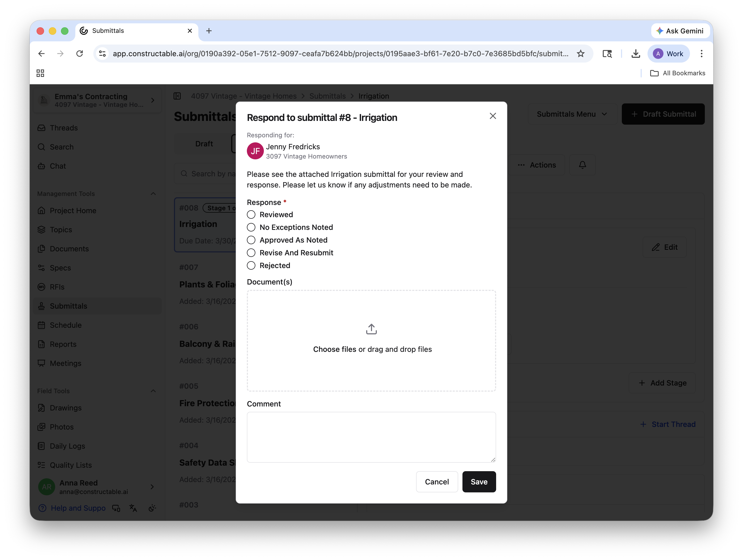Click the Start Thread link

click(667, 425)
